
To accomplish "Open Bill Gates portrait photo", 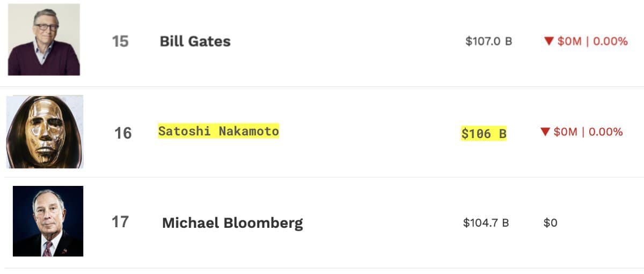I will tap(44, 39).
